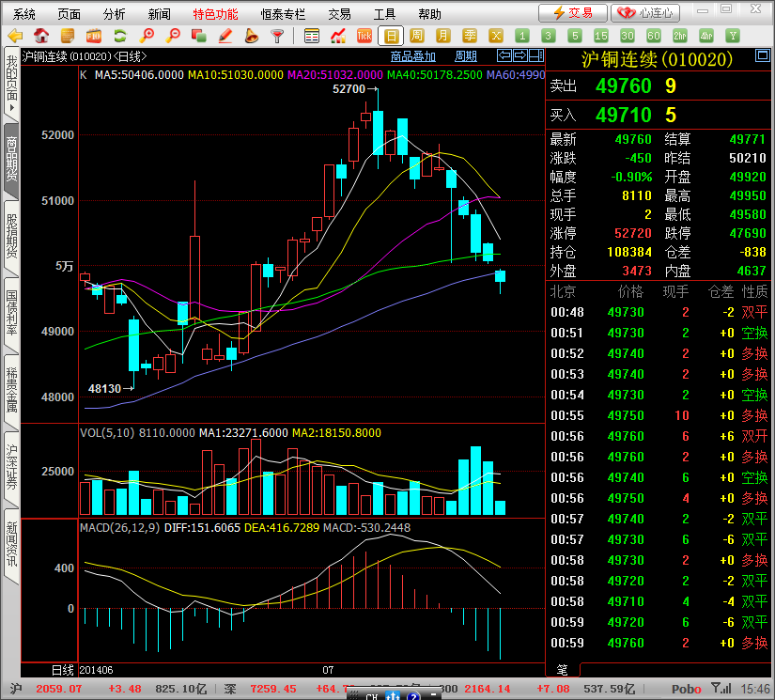Image resolution: width=775 pixels, height=700 pixels.
Task: Click the 笔 tab below trade list
Action: pyautogui.click(x=563, y=669)
